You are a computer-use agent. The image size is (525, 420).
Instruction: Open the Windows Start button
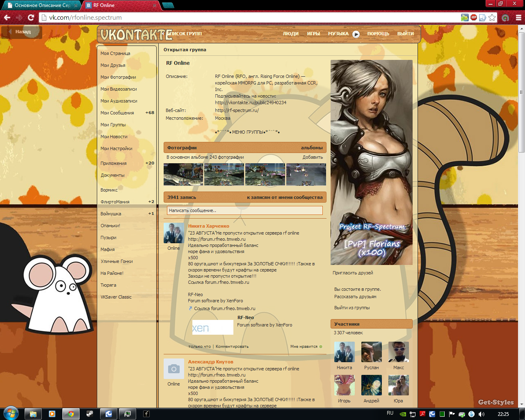pos(10,413)
